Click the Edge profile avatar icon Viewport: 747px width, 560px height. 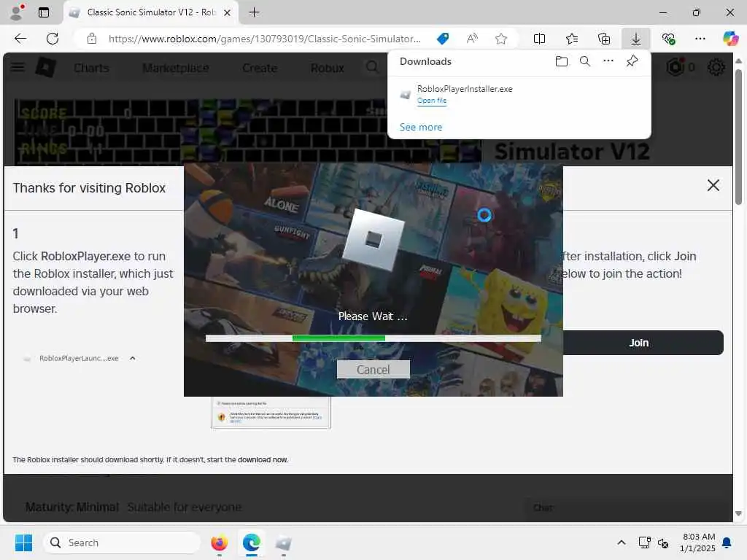coord(18,12)
